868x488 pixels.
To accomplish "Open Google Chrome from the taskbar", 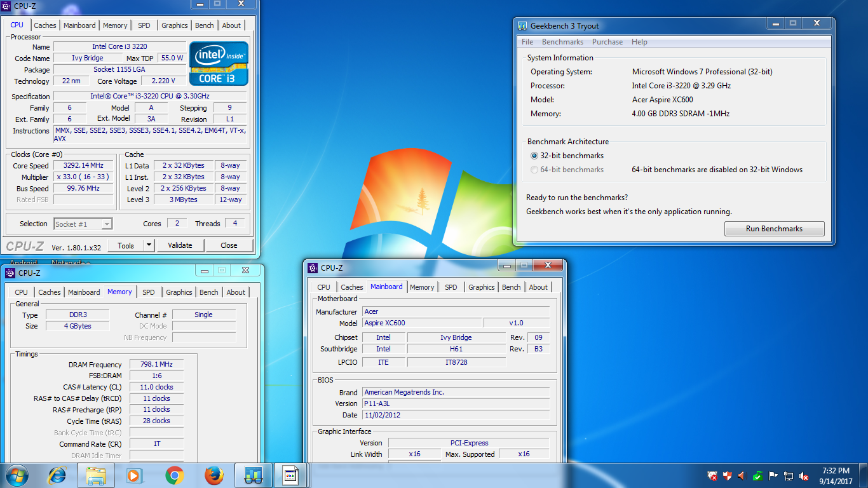I will (174, 475).
